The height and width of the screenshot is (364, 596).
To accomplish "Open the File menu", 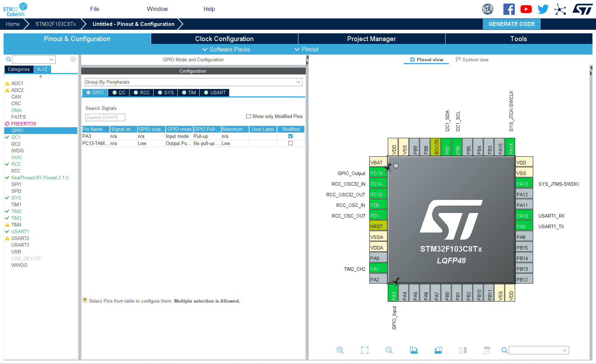I will pyautogui.click(x=95, y=9).
